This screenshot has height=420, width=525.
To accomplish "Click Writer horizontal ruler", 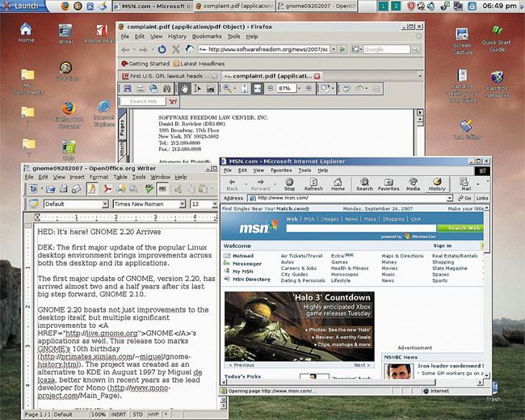I will 125,217.
